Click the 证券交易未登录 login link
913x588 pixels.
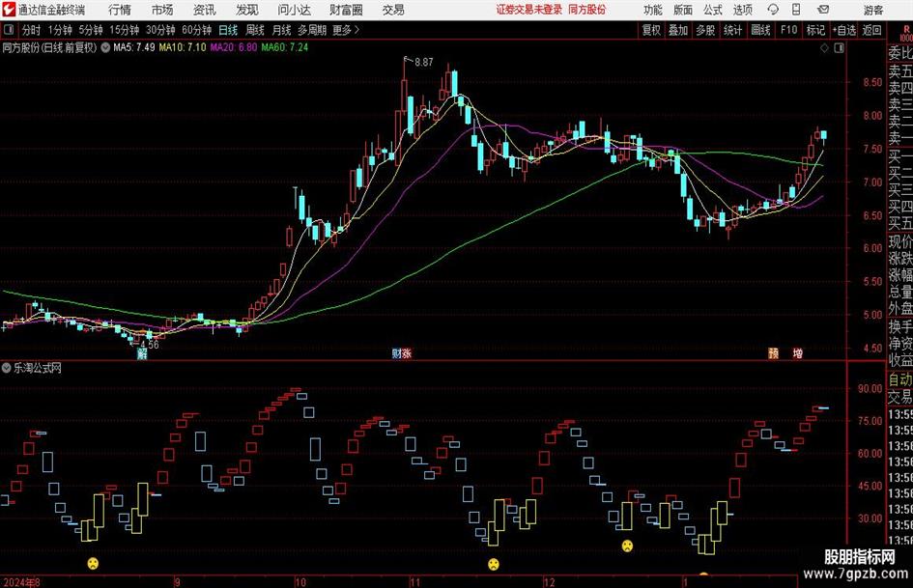pos(529,10)
